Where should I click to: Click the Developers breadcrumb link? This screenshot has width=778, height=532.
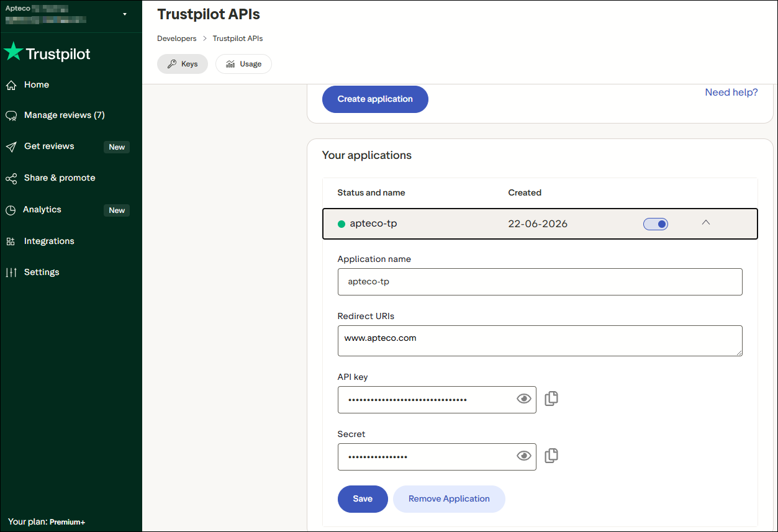coord(177,38)
